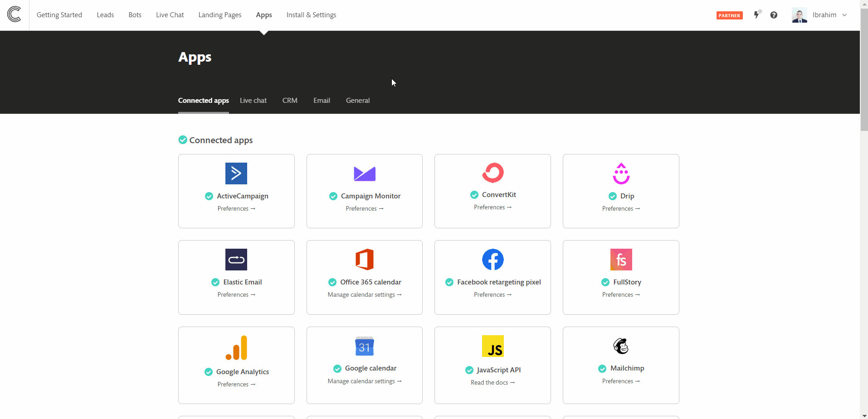Click the Continually logo icon
Image resolution: width=868 pixels, height=419 pixels.
click(15, 14)
